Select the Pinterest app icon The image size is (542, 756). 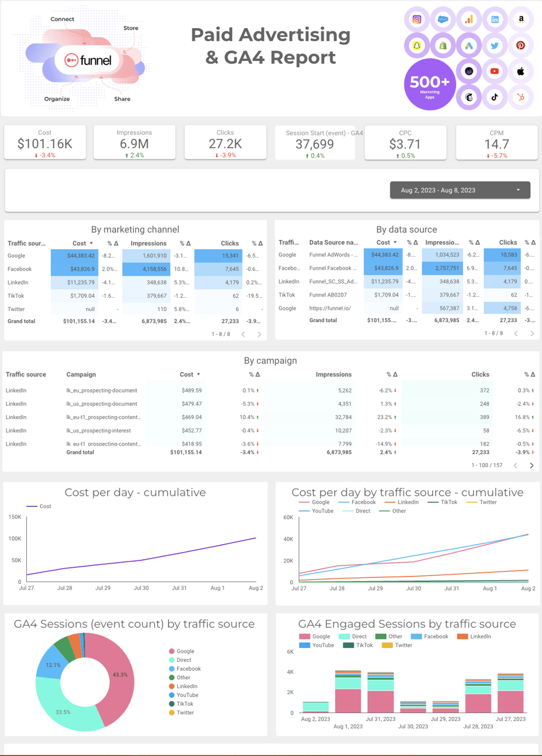tap(521, 46)
